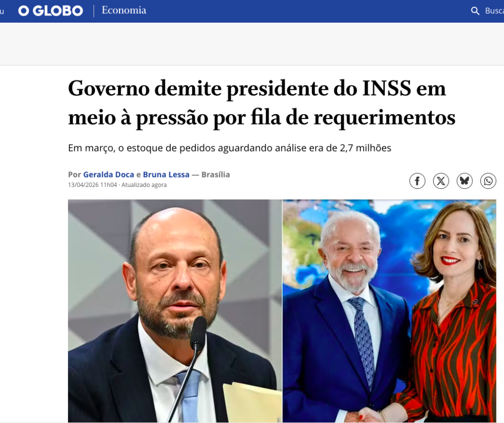This screenshot has width=504, height=423.
Task: Open photo of man and woman shaking hands
Action: (389, 311)
